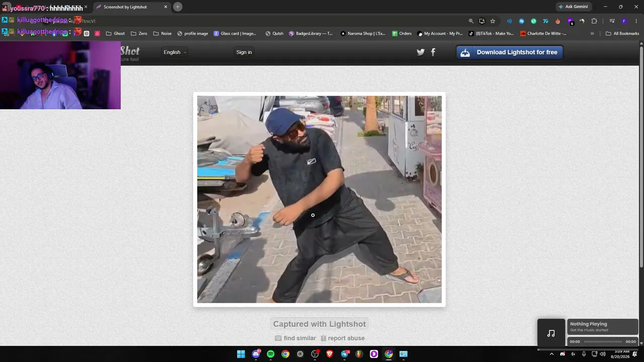Open the Chrome three-dot menu
This screenshot has height=362, width=644.
(635, 21)
